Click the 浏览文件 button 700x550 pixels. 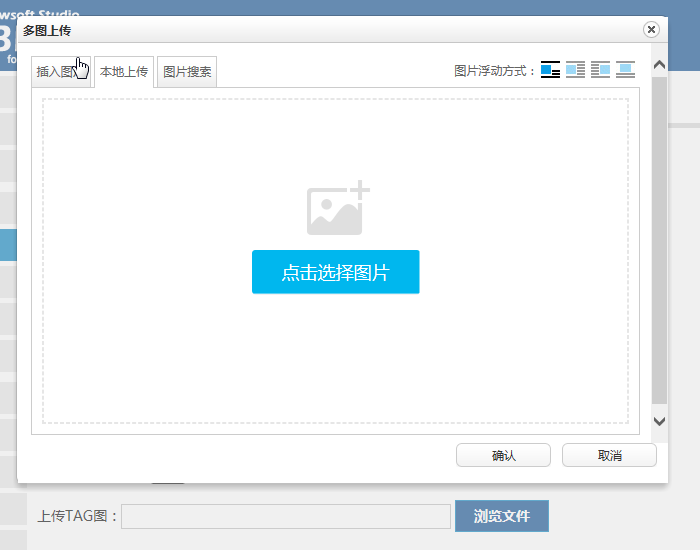tap(502, 516)
